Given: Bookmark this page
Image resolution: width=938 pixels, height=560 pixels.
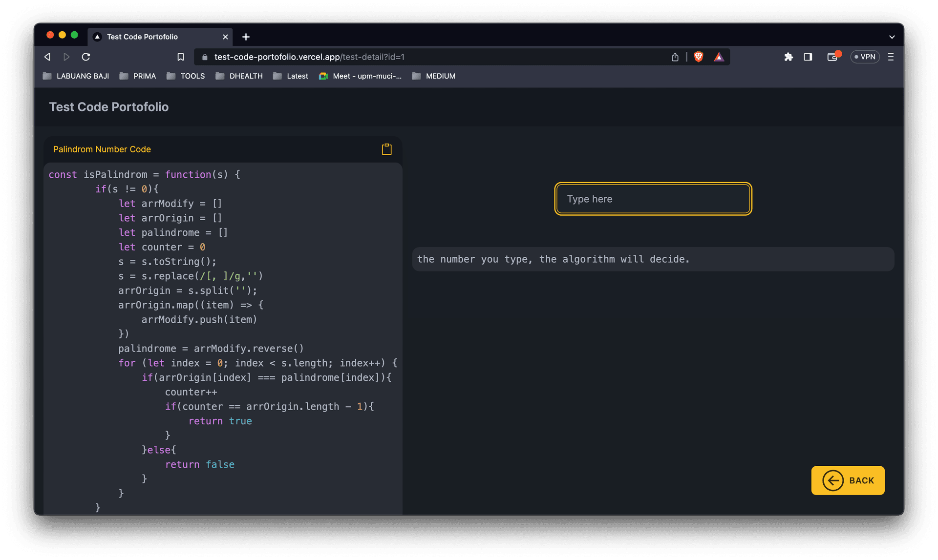Looking at the screenshot, I should [180, 57].
